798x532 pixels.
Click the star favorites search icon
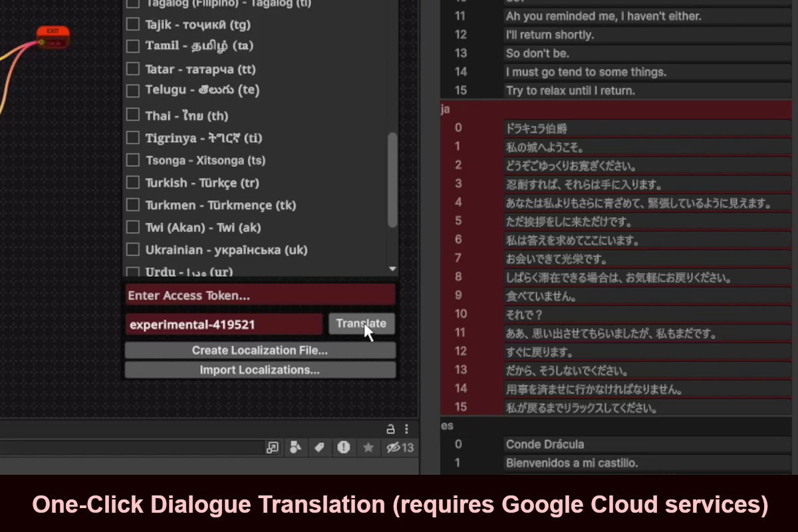point(368,448)
